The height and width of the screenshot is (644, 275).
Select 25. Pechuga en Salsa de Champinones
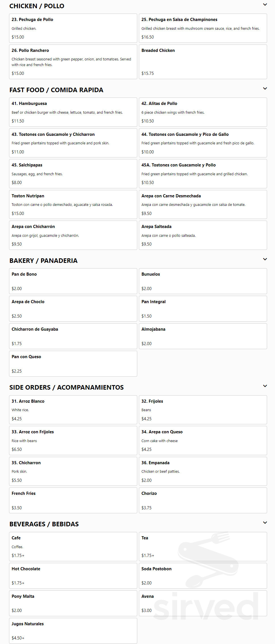203,28
